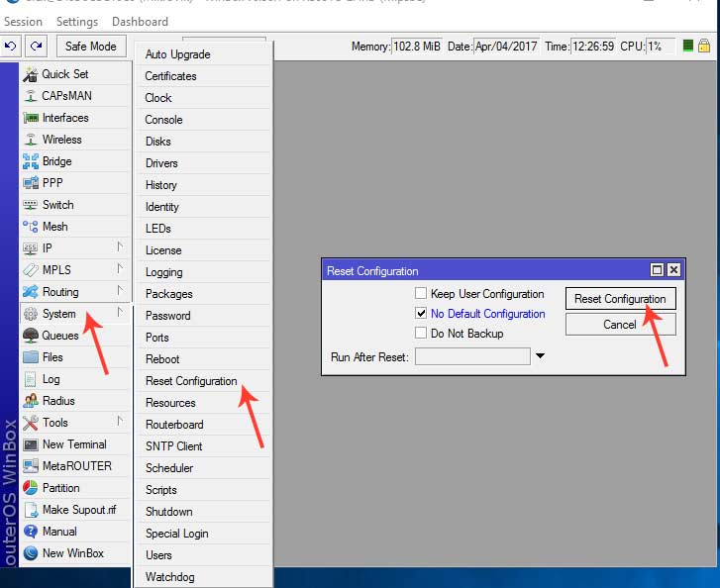Click the Quick Set icon
The image size is (720, 588).
31,74
